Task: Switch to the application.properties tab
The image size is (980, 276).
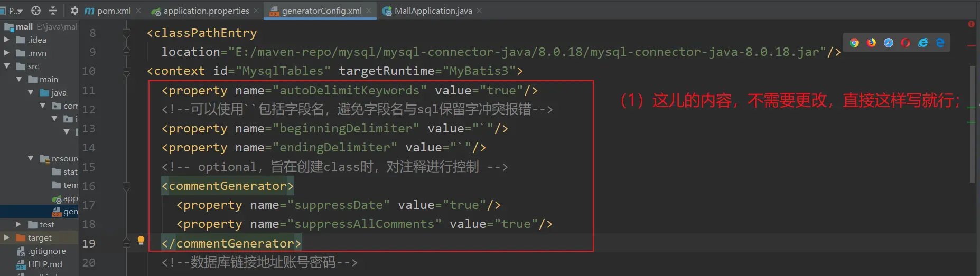Action: click(206, 11)
